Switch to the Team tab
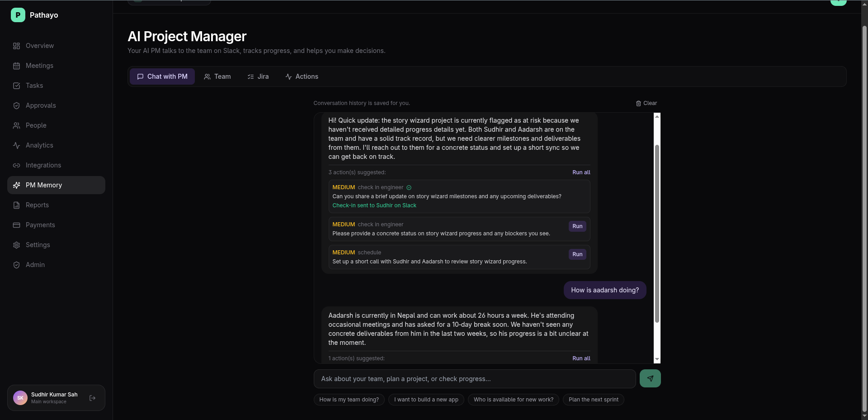868x420 pixels. point(217,76)
